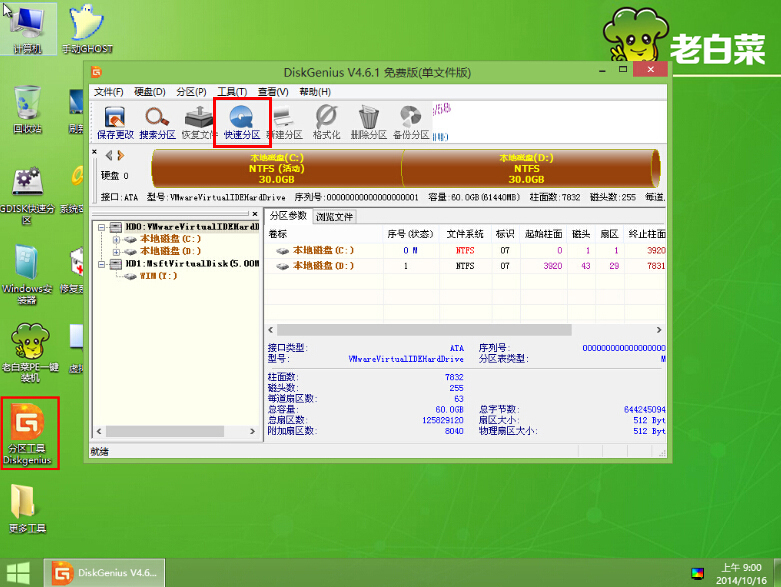Click left arrow of tree pane scrollbar
The height and width of the screenshot is (587, 781).
click(99, 431)
